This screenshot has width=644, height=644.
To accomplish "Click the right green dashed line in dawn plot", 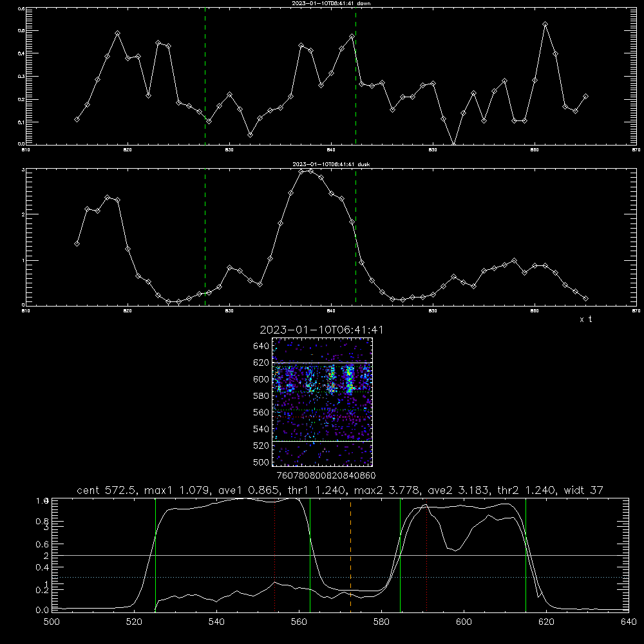I will tap(355, 76).
